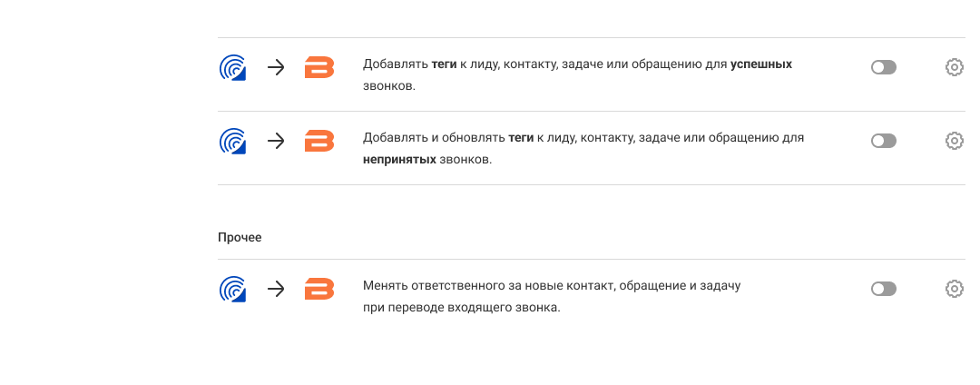The width and height of the screenshot is (980, 385).
Task: Open gear settings for responsible change rule
Action: [x=954, y=289]
